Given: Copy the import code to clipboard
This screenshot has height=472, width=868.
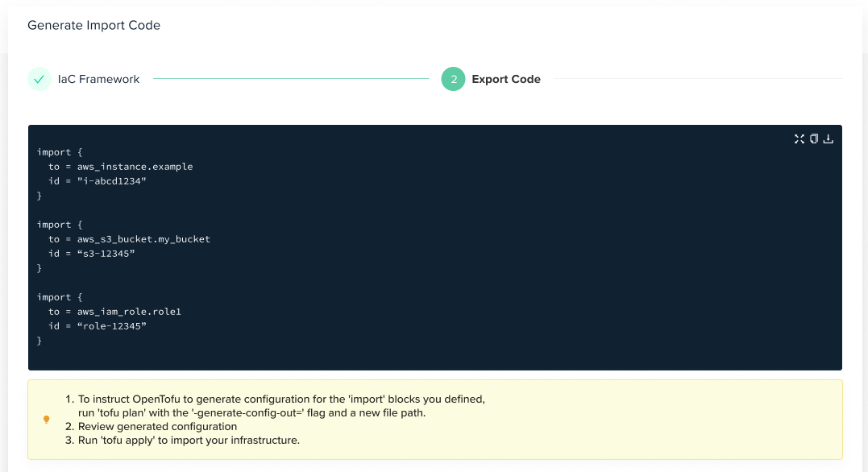Looking at the screenshot, I should [x=814, y=139].
